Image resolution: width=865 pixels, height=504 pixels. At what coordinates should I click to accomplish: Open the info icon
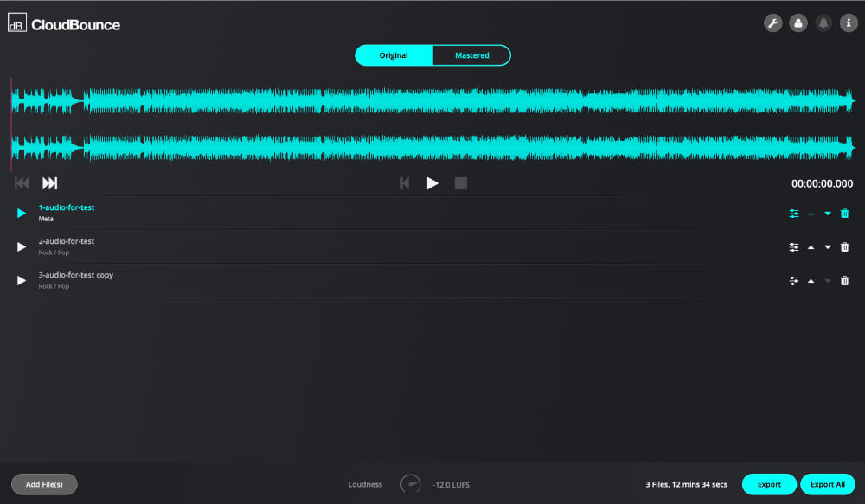tap(849, 23)
